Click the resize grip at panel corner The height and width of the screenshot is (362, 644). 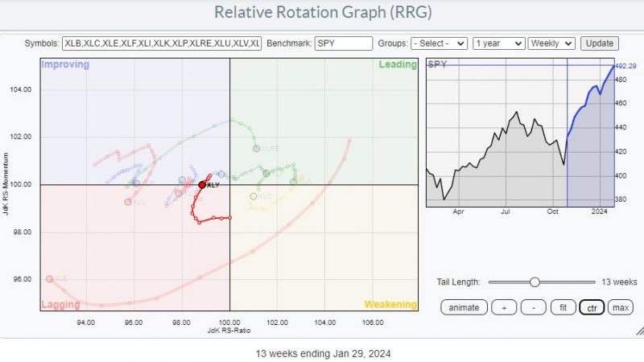click(x=639, y=331)
